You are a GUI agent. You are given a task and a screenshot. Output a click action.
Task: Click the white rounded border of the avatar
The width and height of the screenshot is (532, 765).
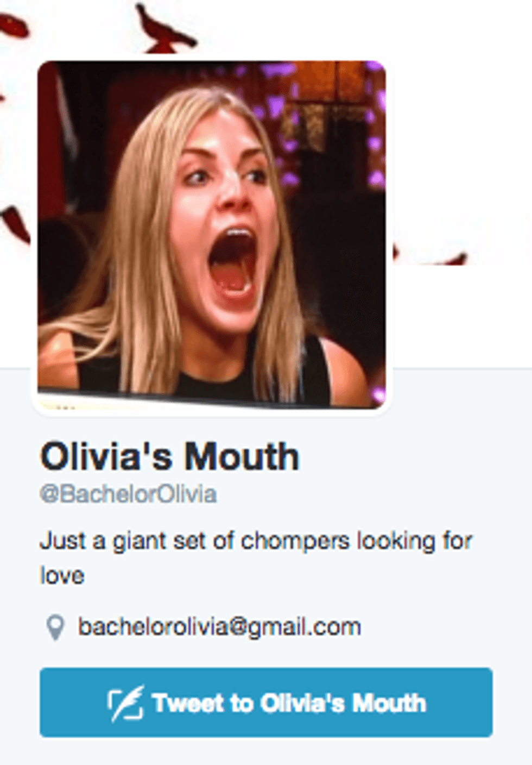(212, 412)
